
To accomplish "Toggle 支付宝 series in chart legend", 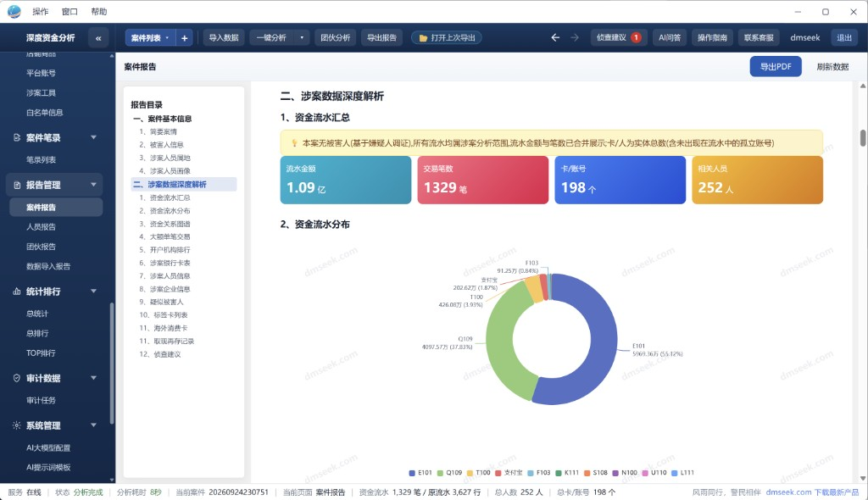I will coord(509,473).
